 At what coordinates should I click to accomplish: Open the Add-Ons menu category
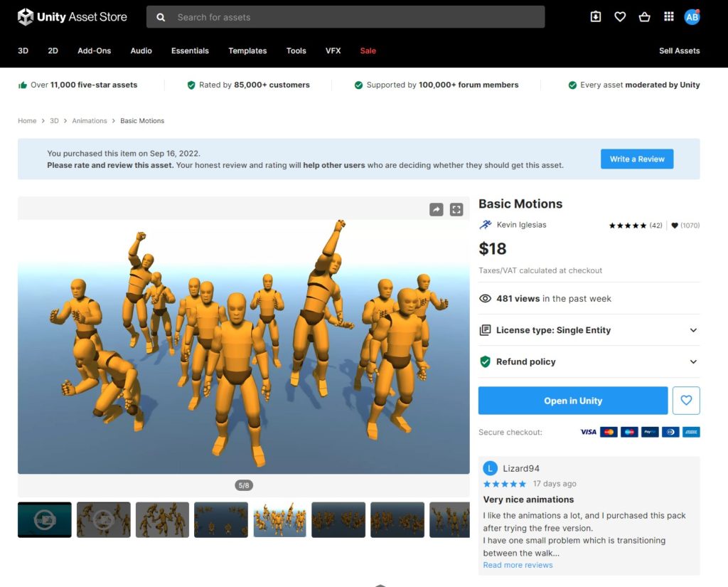click(95, 51)
